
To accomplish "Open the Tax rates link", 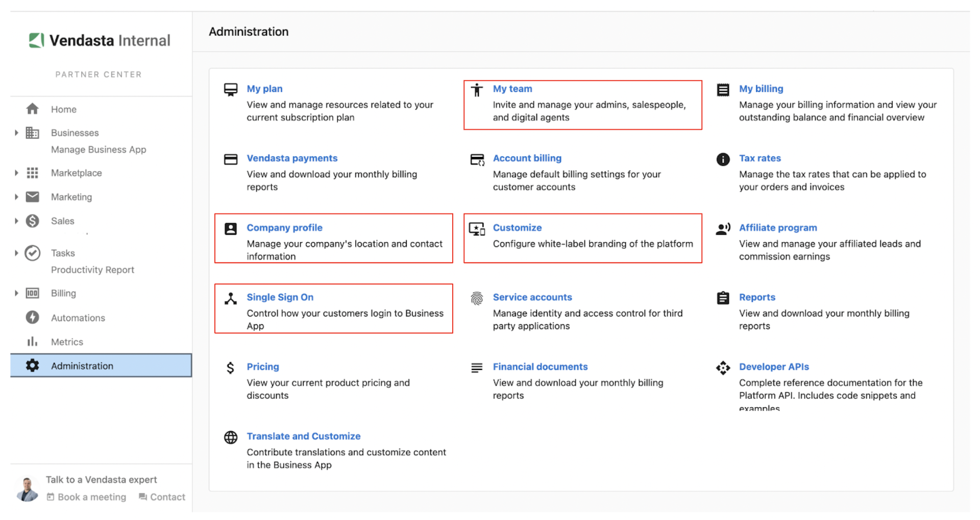I will [x=759, y=158].
